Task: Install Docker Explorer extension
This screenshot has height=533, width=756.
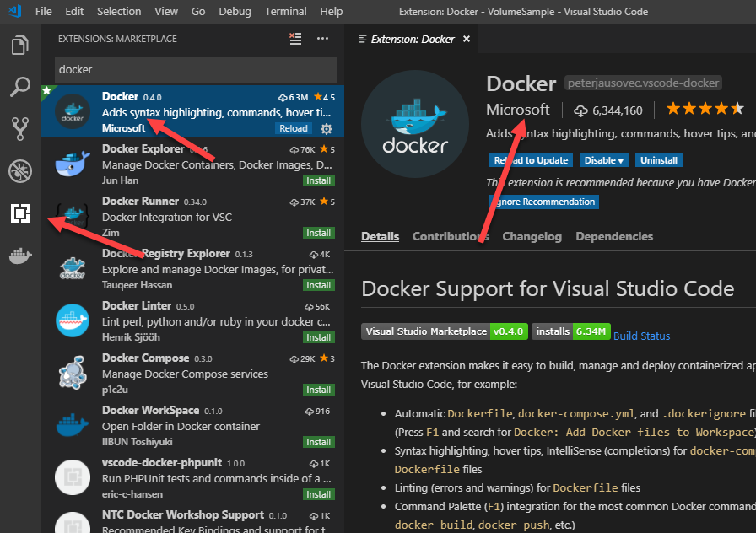Action: (318, 180)
